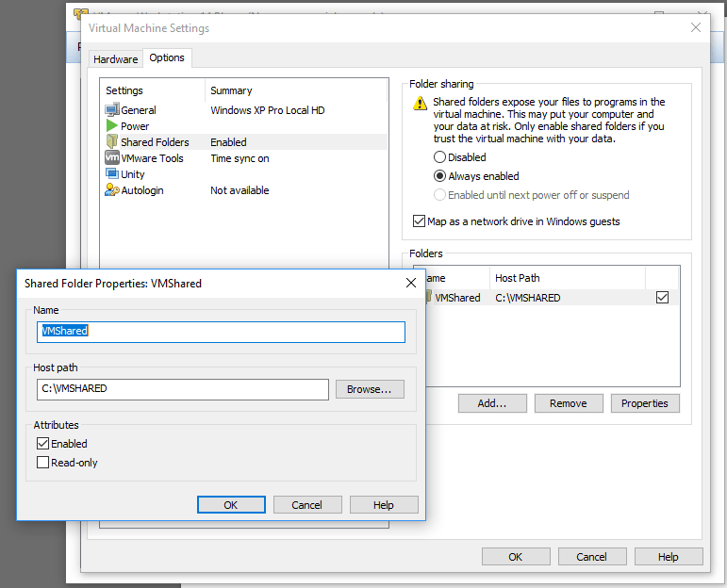
Task: Select the Always enabled radio button
Action: point(439,176)
